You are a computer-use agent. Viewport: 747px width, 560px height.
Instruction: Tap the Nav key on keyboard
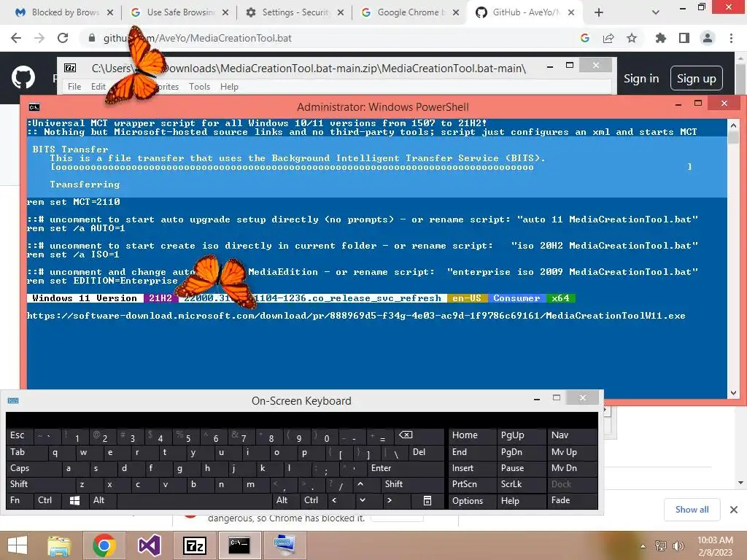point(572,435)
